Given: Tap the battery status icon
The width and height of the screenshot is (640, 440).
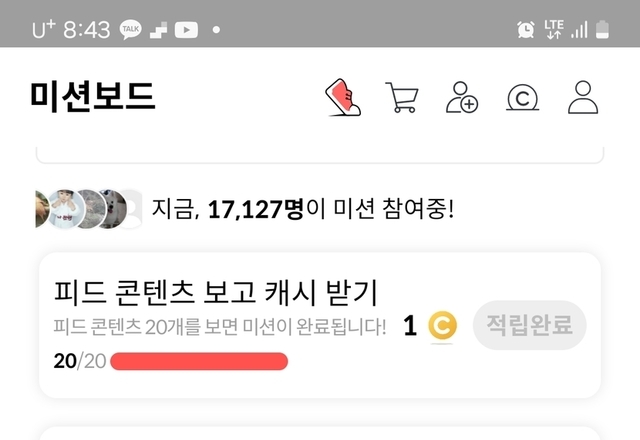Looking at the screenshot, I should pyautogui.click(x=602, y=30).
